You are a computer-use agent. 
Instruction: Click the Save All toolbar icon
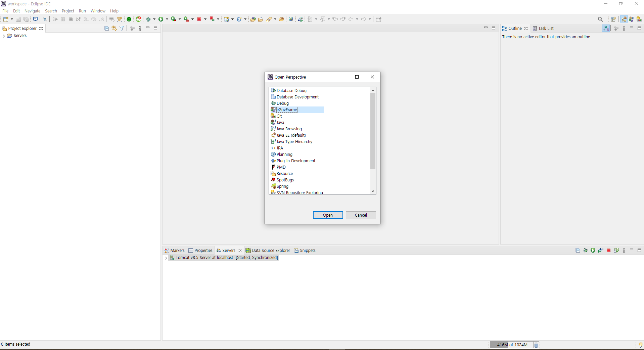(x=26, y=19)
